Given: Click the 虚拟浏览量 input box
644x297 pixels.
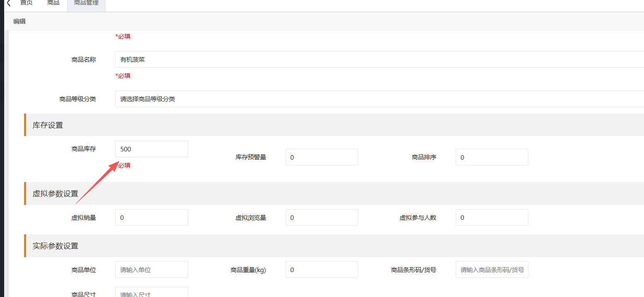Looking at the screenshot, I should (x=321, y=217).
